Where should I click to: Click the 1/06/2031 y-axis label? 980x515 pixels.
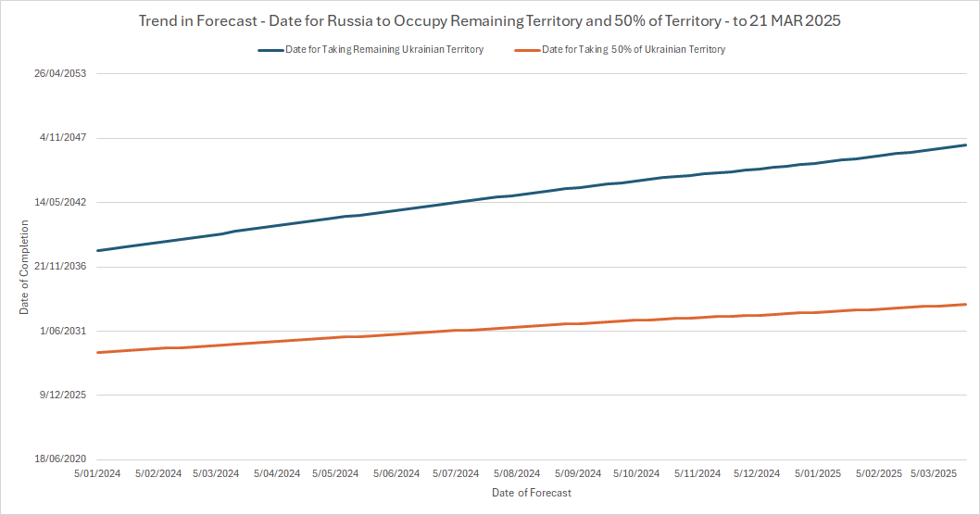(x=63, y=331)
